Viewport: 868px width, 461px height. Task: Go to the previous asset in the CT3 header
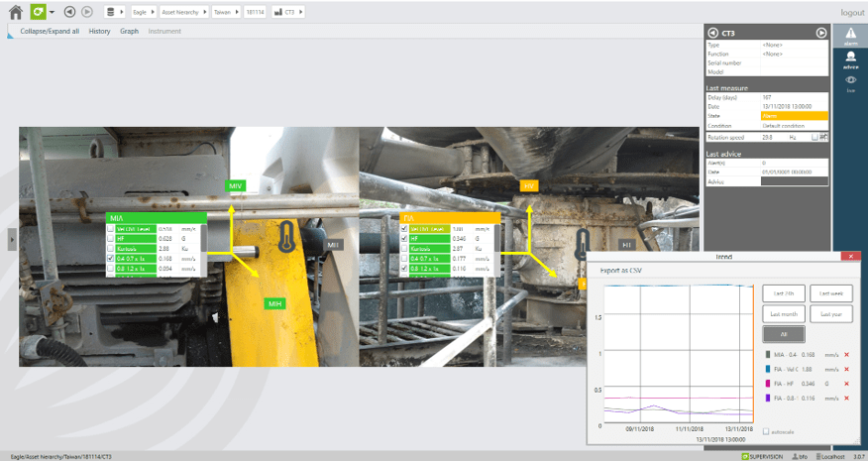[x=712, y=33]
